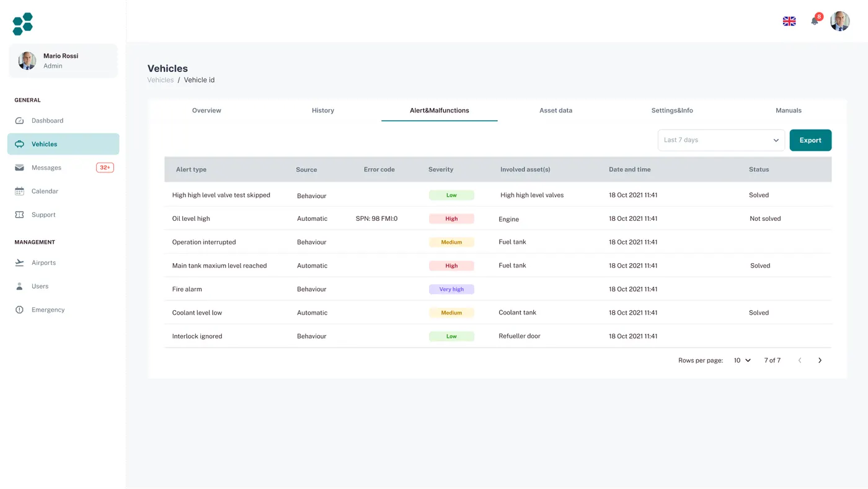
Task: Switch to the Overview tab
Action: click(206, 110)
